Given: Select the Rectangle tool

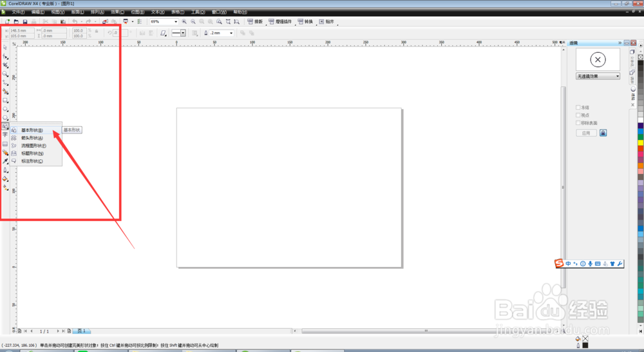Looking at the screenshot, I should [5, 100].
